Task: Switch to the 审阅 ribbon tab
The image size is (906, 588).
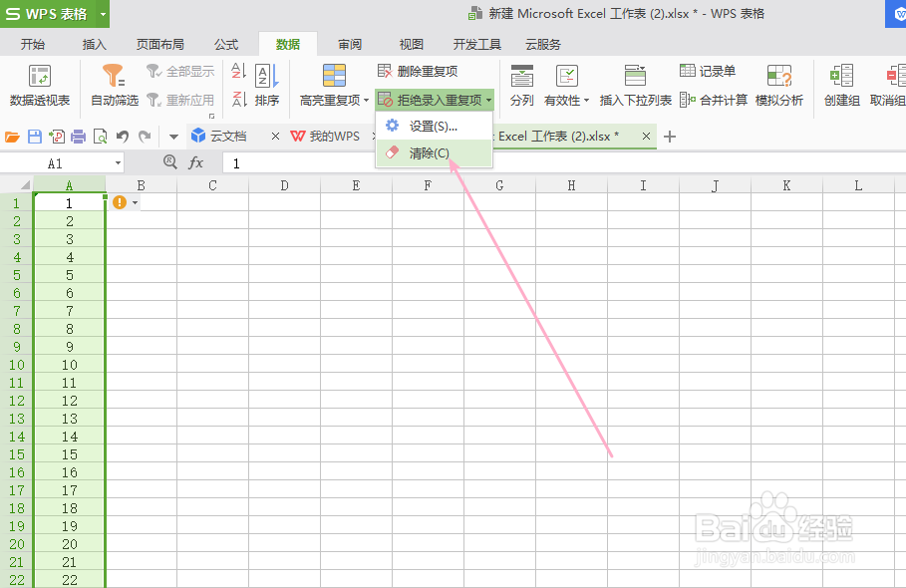Action: click(350, 45)
